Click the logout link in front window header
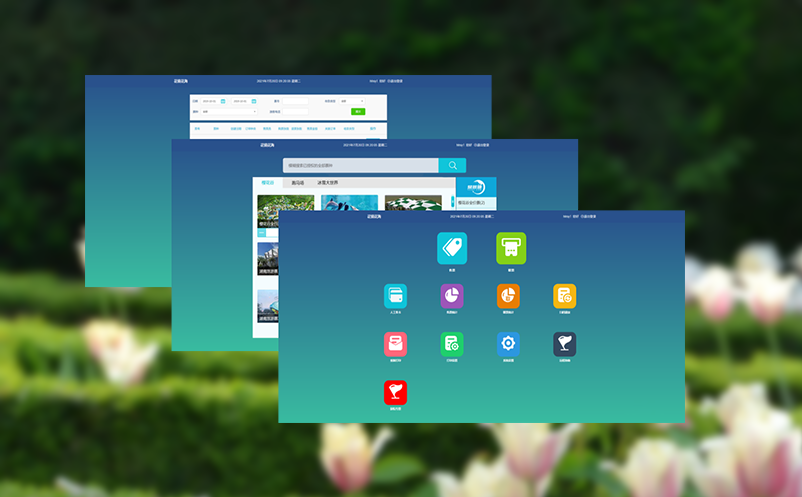802x497 pixels. coord(589,217)
